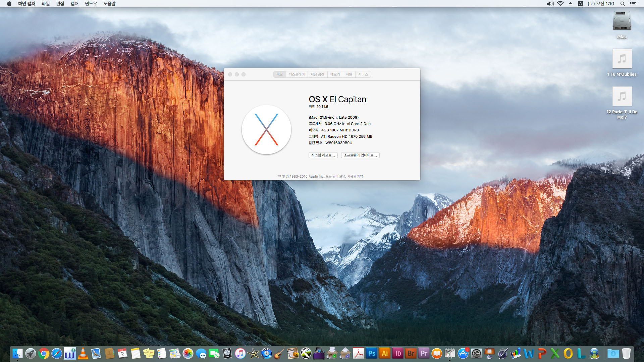Screen dimensions: 644x362
Task: Open the 파일 menu
Action: tap(46, 4)
